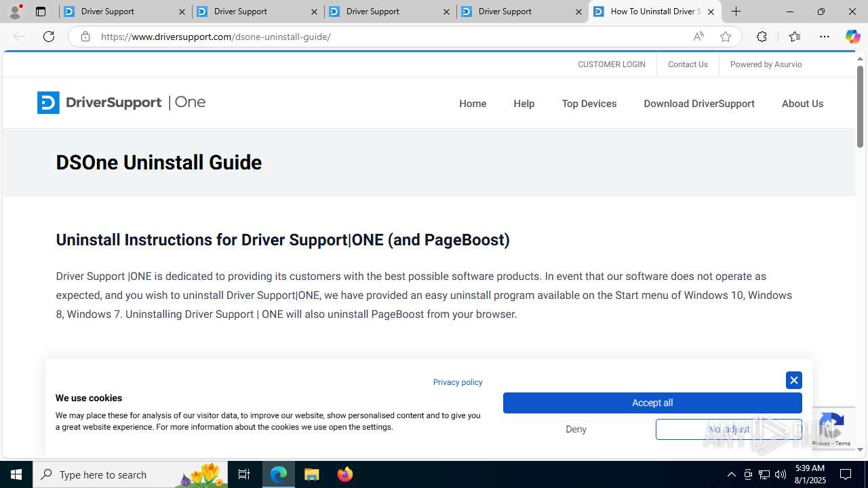Open the Copilot sidebar icon
The image size is (868, 488).
click(852, 37)
